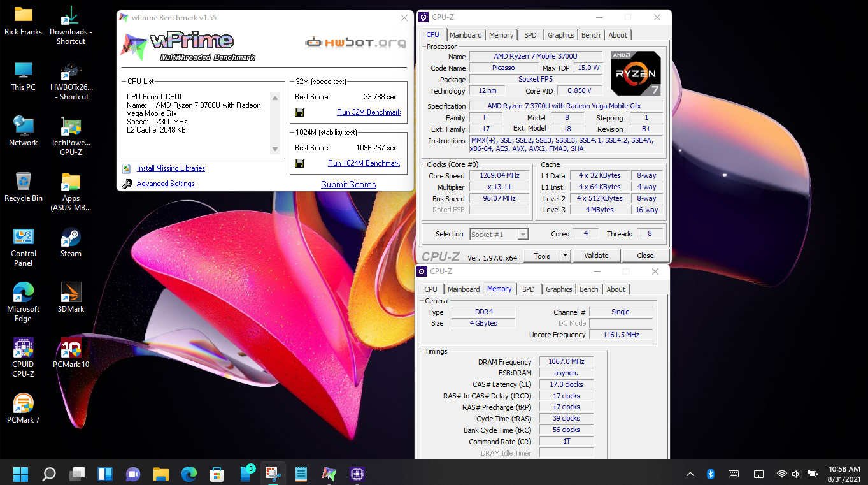Open taskbar Search
This screenshot has width=868, height=485.
pos(49,474)
